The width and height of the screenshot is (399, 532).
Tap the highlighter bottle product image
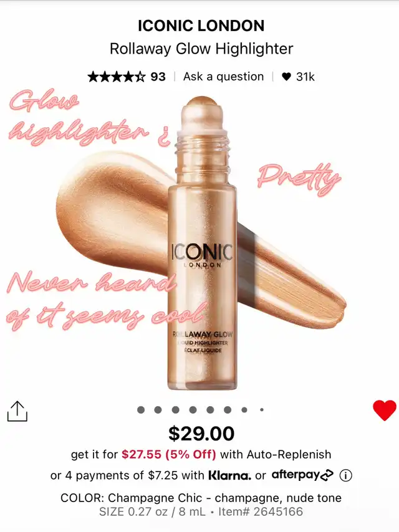pos(203,243)
